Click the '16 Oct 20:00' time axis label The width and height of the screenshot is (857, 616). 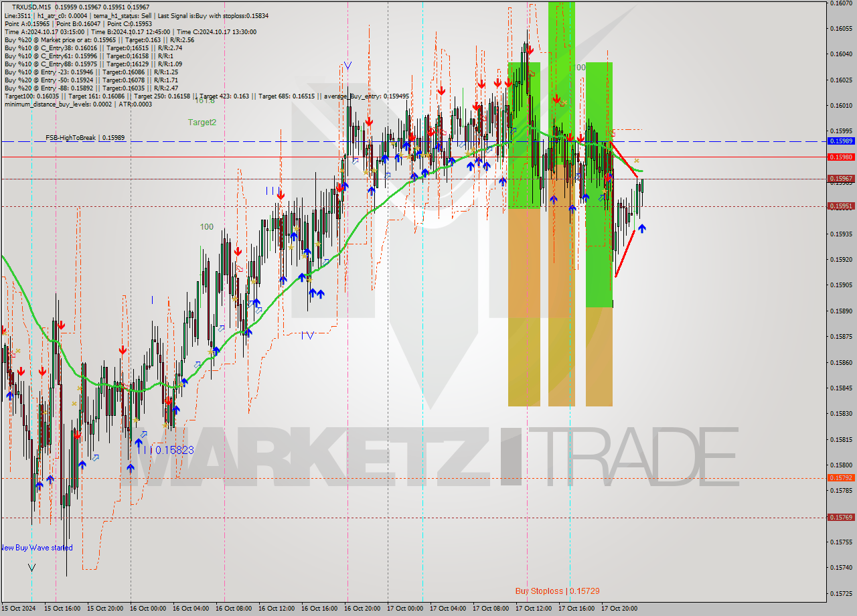pos(362,609)
